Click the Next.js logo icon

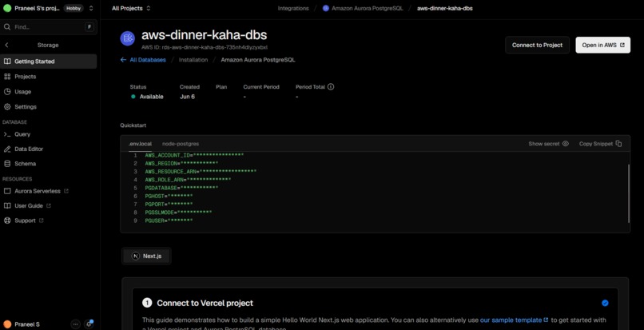click(136, 256)
